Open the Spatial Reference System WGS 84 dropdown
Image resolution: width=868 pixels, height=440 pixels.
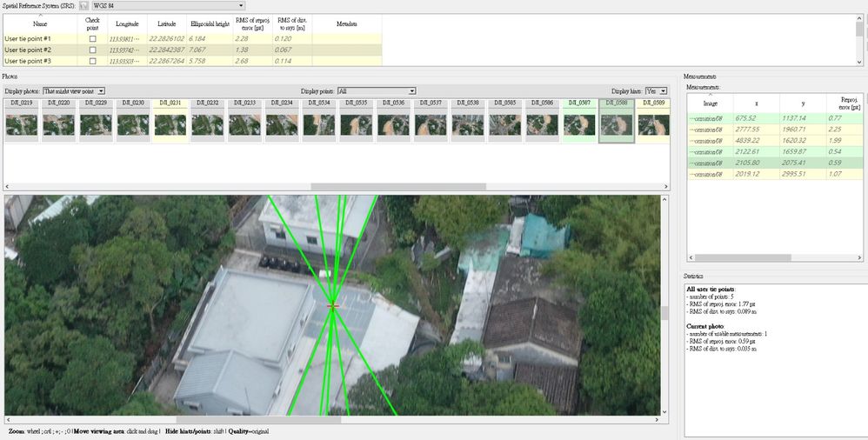click(x=168, y=5)
